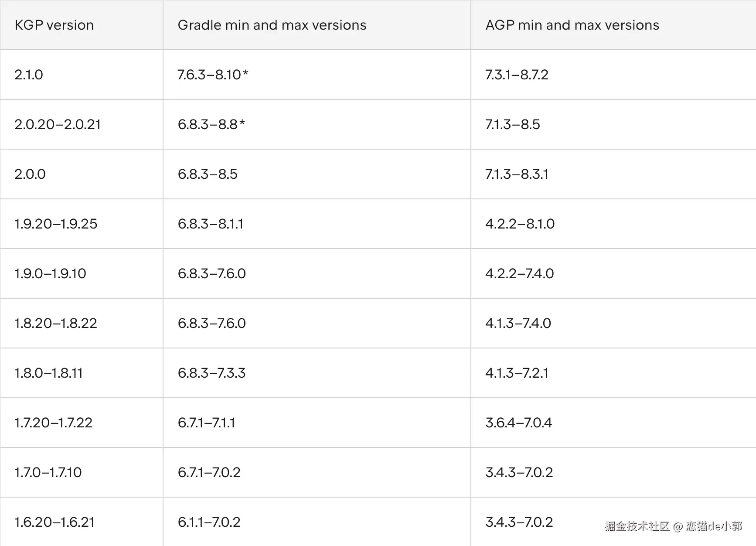Click the "Gradle min and max versions" header
756x546 pixels.
pyautogui.click(x=272, y=25)
